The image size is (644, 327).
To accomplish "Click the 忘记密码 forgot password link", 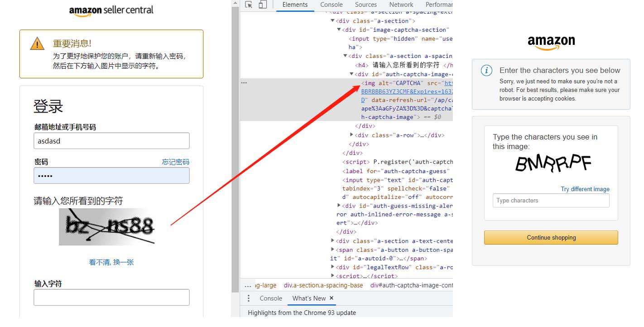I will pyautogui.click(x=176, y=162).
